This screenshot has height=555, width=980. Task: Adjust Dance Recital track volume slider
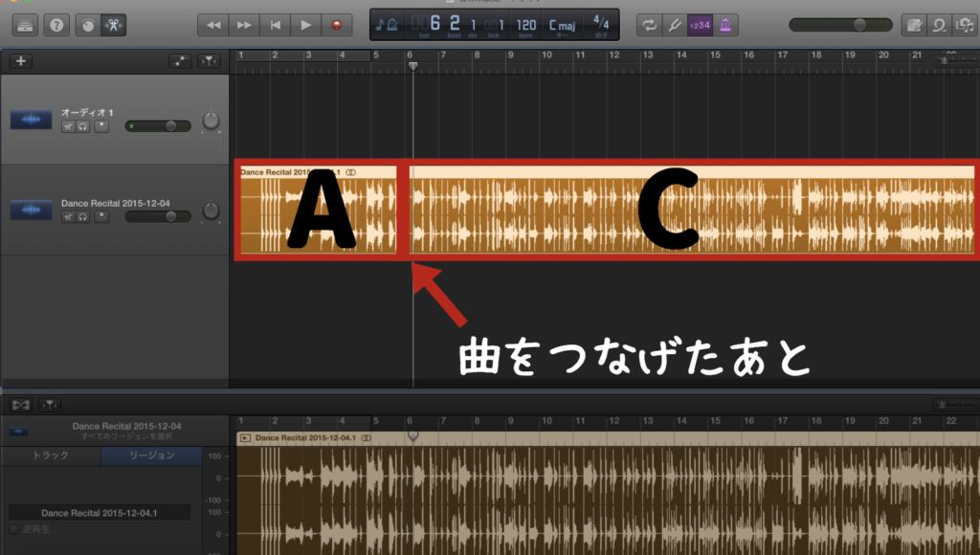point(158,217)
